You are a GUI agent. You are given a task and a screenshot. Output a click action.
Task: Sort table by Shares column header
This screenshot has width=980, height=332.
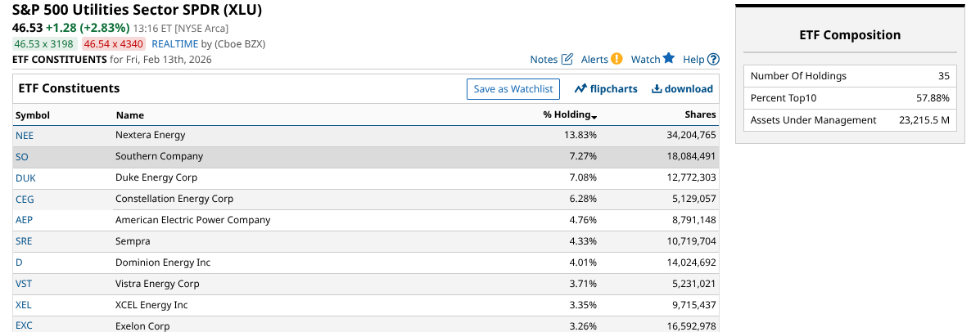tap(700, 115)
